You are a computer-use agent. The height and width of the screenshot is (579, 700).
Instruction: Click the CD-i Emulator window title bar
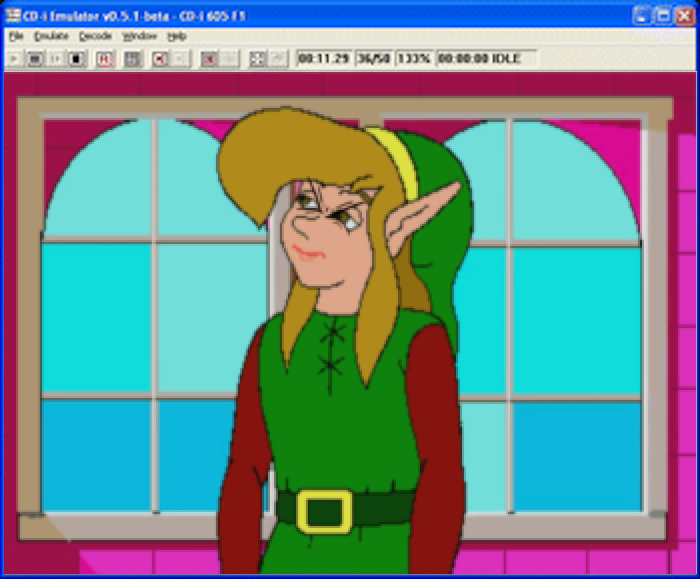pos(350,16)
